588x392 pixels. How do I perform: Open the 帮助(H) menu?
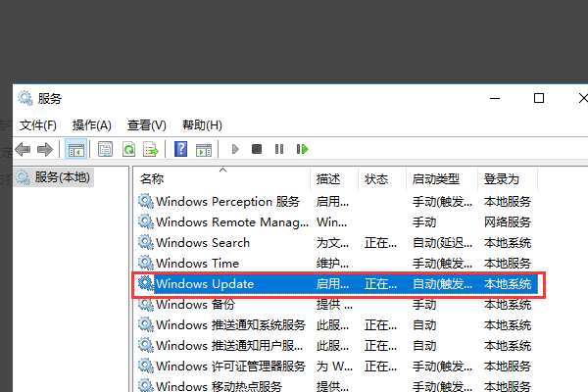pyautogui.click(x=202, y=124)
